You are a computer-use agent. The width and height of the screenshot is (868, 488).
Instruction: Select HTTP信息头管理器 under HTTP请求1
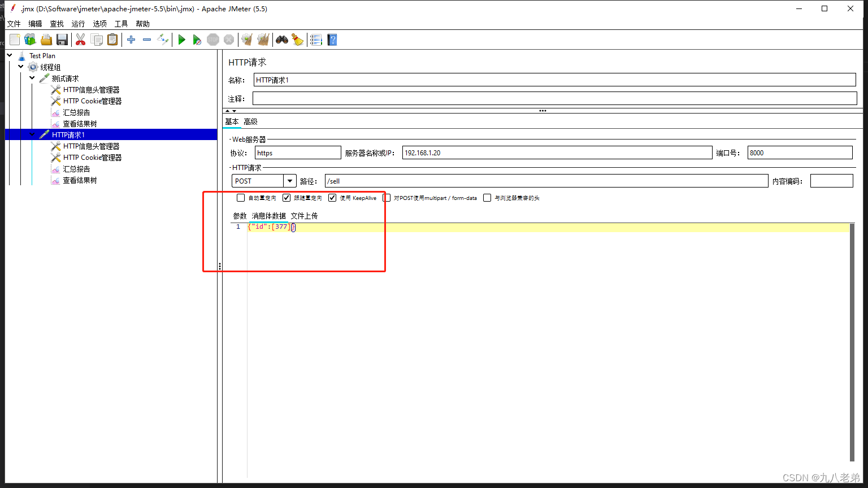tap(91, 146)
